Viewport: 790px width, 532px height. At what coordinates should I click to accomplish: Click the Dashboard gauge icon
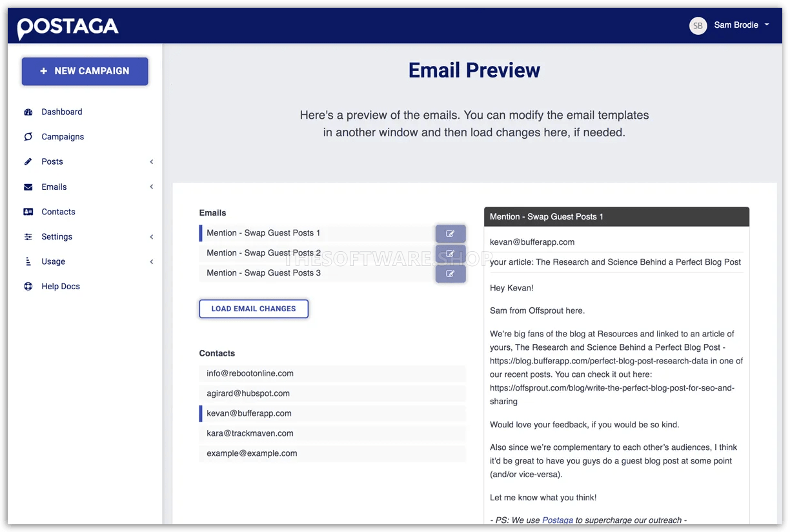28,112
